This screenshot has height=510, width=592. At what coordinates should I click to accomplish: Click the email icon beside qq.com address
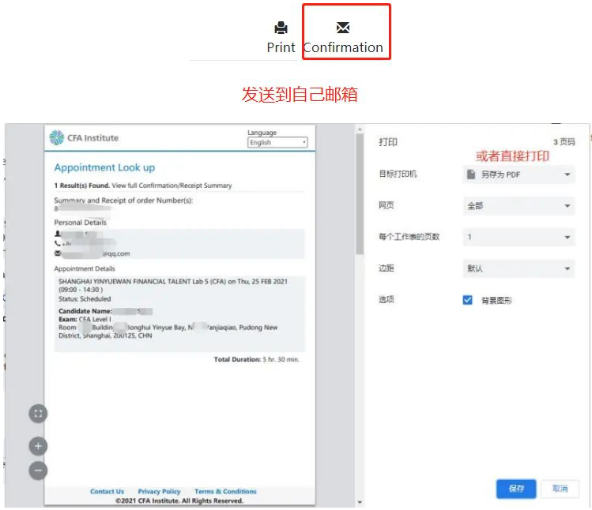(x=57, y=253)
